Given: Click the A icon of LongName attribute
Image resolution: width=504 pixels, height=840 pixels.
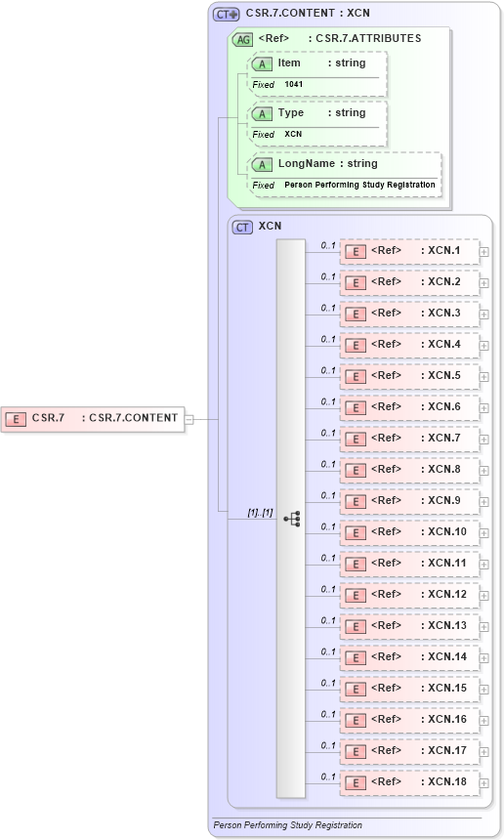Looking at the screenshot, I should click(262, 164).
